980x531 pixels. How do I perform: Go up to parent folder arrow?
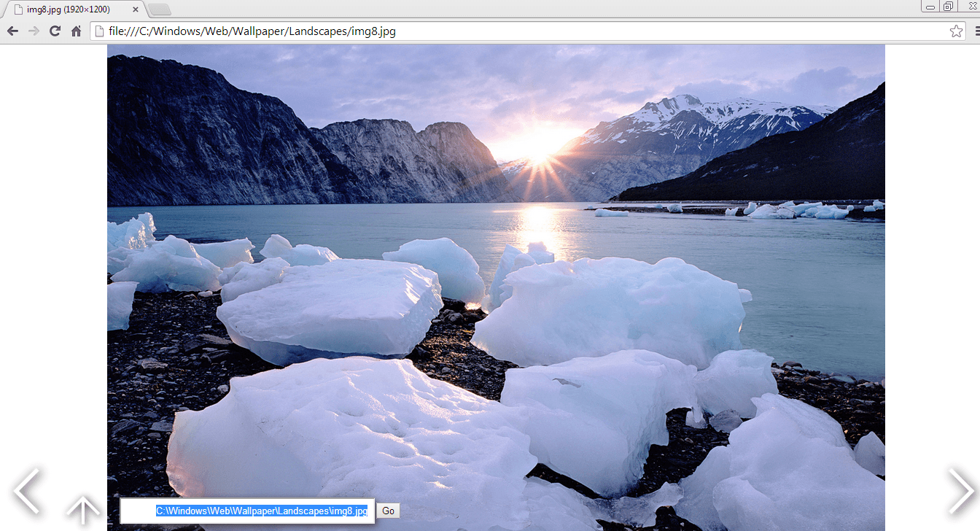point(84,511)
